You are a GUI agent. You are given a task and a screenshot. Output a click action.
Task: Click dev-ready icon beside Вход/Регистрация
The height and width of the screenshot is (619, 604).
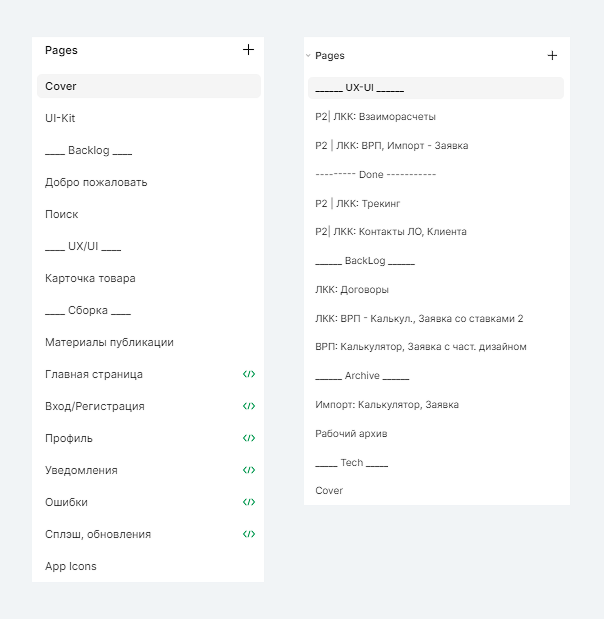[x=249, y=406]
